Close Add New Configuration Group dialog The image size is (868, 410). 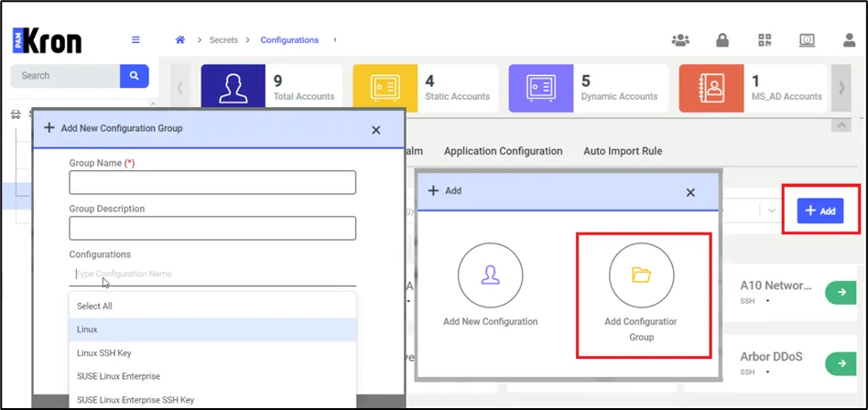pos(376,130)
